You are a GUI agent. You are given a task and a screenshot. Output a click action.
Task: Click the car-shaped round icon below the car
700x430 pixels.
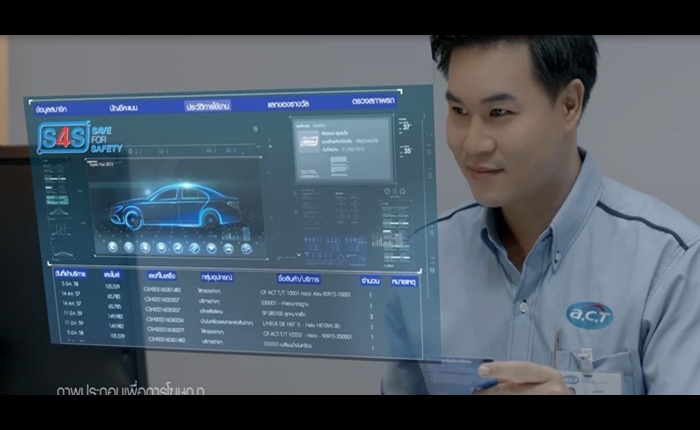coord(229,249)
